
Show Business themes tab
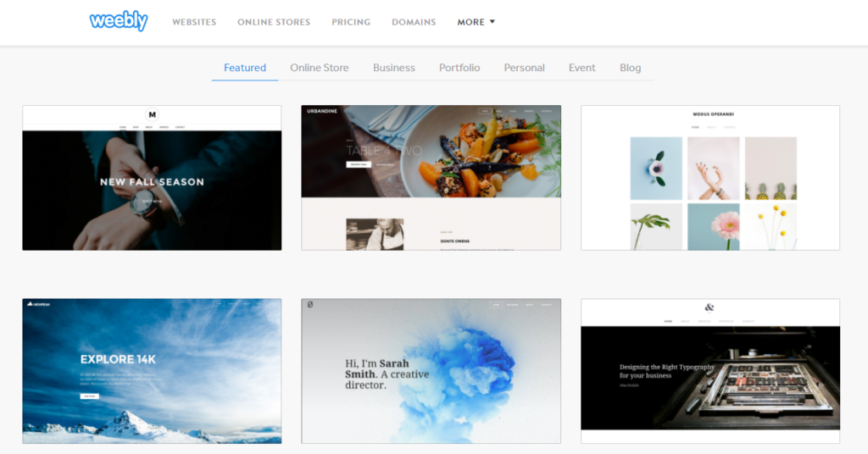point(394,68)
